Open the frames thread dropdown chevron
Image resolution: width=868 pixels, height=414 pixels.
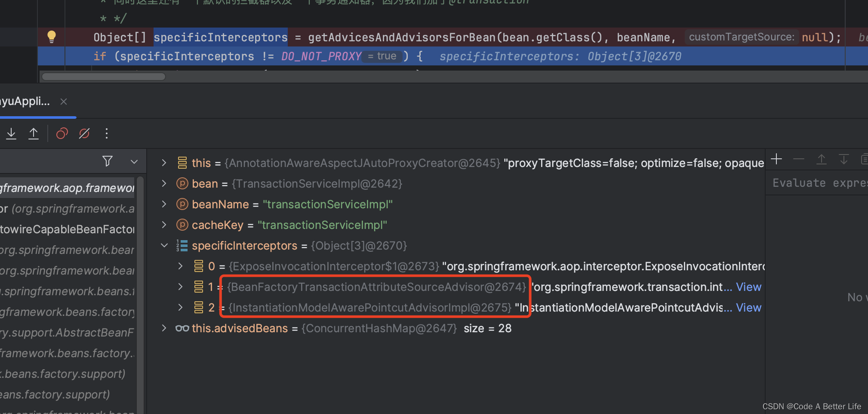coord(134,162)
